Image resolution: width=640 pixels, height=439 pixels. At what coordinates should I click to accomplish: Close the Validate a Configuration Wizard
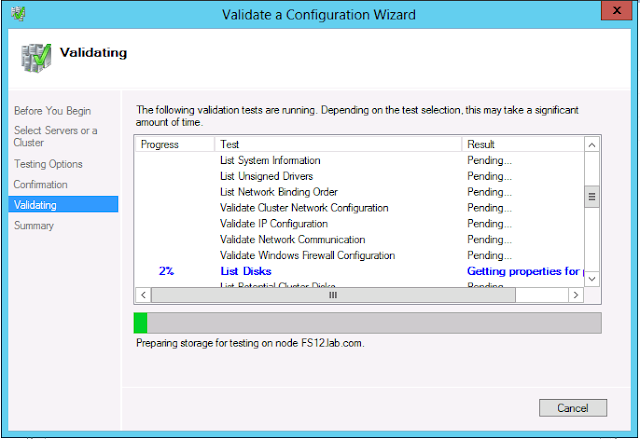616,10
